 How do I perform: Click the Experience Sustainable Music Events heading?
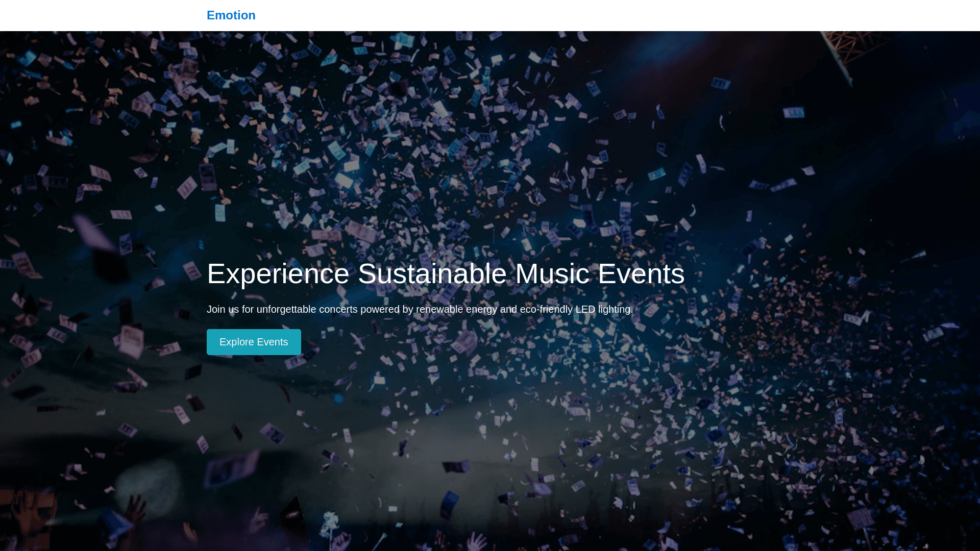445,273
